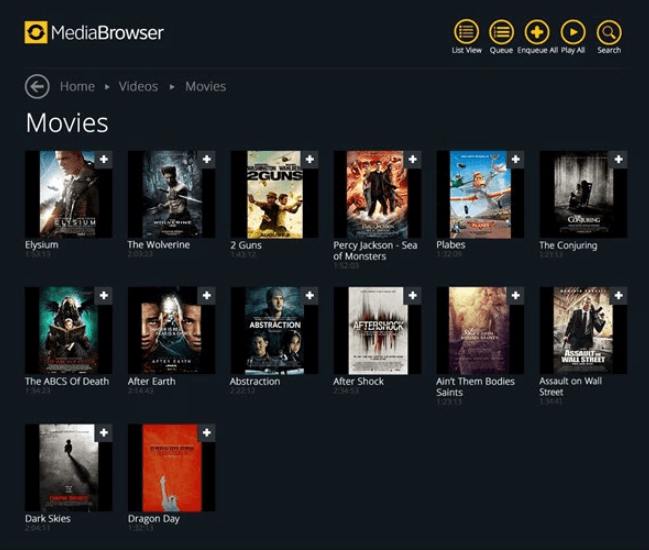Select the Aftershock poster
This screenshot has height=550, width=649.
377,330
